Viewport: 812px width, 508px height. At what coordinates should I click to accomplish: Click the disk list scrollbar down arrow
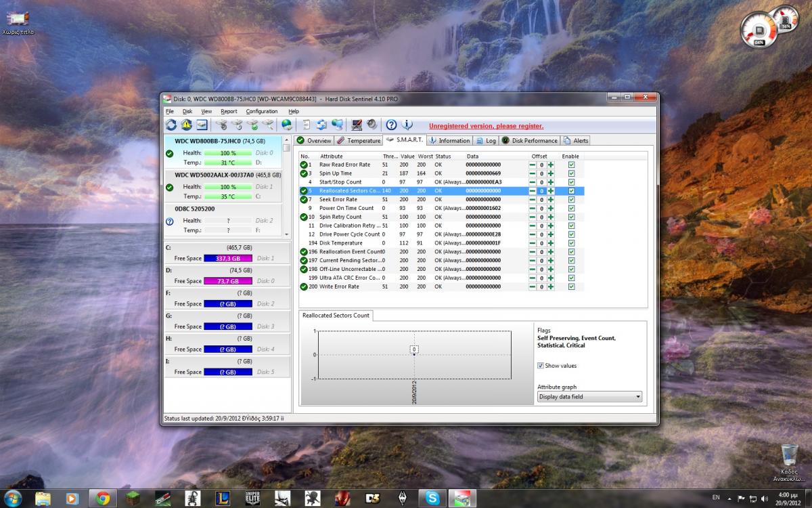(x=286, y=234)
